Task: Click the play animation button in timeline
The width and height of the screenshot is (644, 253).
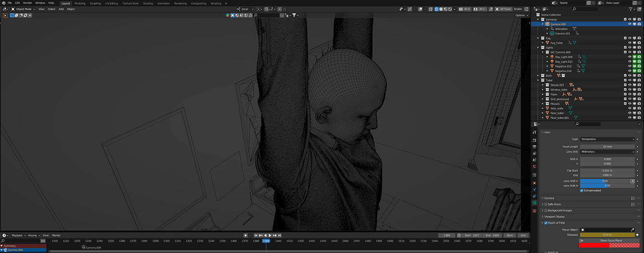Action: click(x=270, y=235)
